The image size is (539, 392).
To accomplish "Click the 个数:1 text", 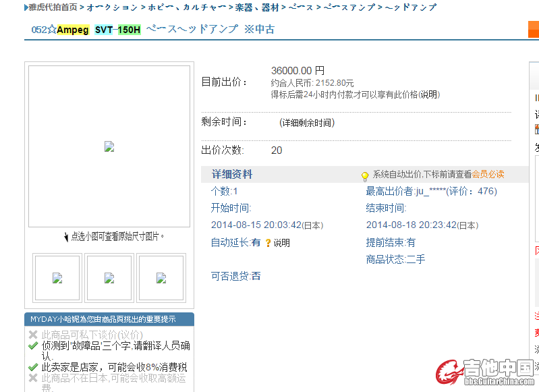I will [224, 191].
